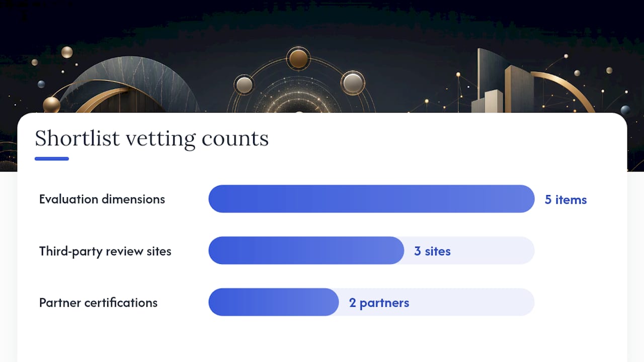This screenshot has height=362, width=644.
Task: Click the gold ball on the left arch
Action: [x=51, y=105]
